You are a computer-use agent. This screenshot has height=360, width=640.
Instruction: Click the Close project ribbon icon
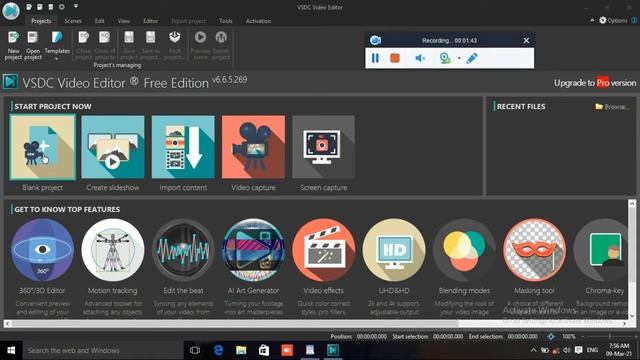tap(84, 45)
